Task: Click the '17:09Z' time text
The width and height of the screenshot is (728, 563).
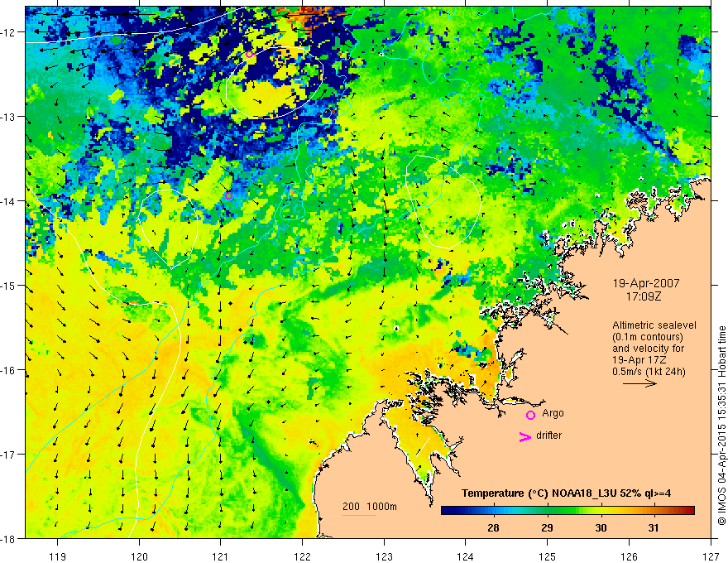Action: (x=643, y=296)
